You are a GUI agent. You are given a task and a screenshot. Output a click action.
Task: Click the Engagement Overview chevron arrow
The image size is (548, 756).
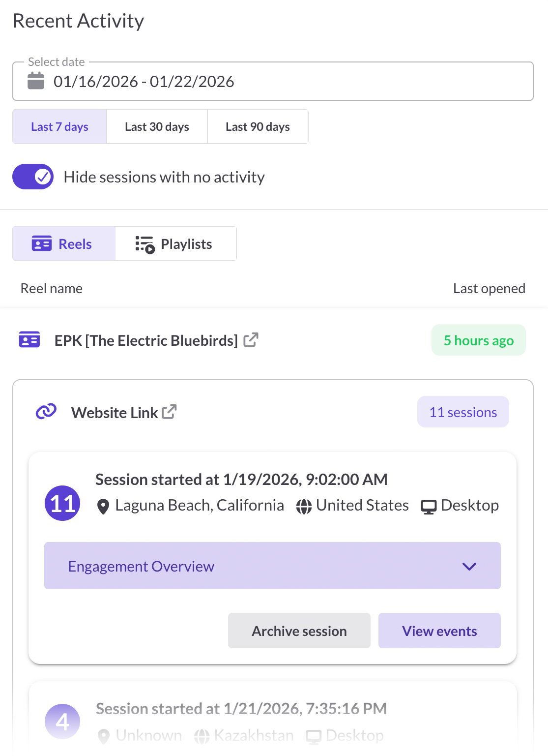pos(469,566)
